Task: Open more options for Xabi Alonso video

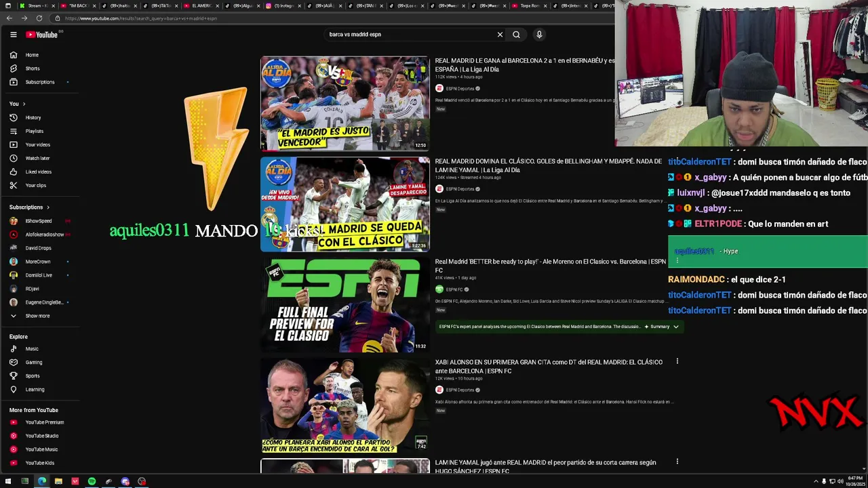Action: click(x=677, y=361)
